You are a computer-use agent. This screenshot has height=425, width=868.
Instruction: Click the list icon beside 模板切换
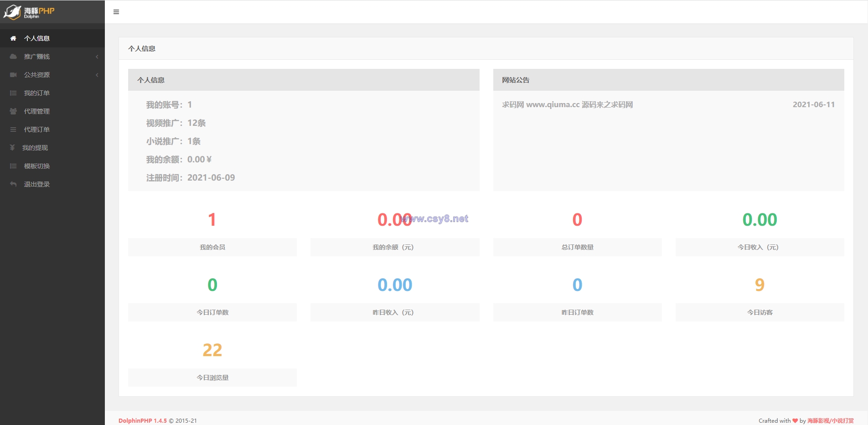click(13, 166)
